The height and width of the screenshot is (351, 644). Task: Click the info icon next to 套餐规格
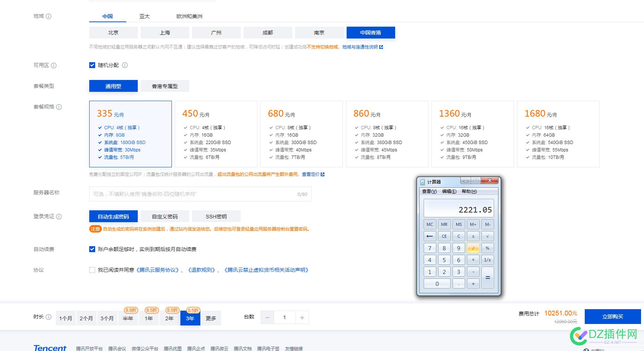[59, 107]
